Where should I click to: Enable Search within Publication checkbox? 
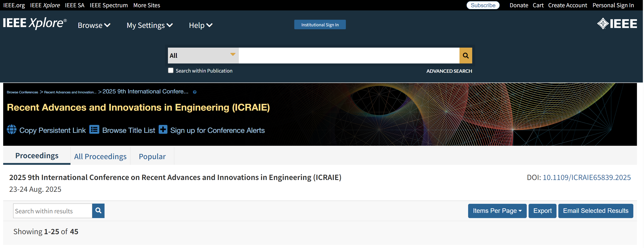[x=170, y=71]
